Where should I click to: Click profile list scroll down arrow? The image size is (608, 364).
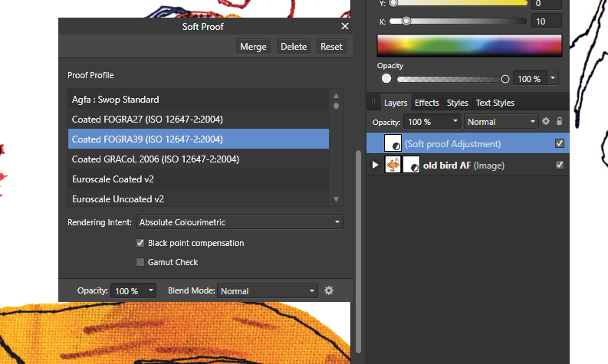[x=336, y=199]
